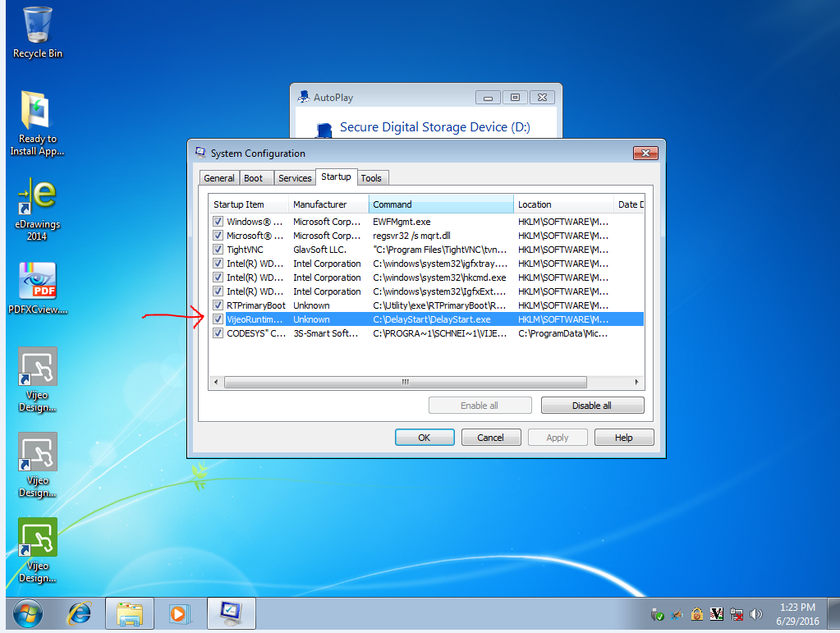Sort by the Command column header
This screenshot has width=840, height=633.
click(x=441, y=204)
